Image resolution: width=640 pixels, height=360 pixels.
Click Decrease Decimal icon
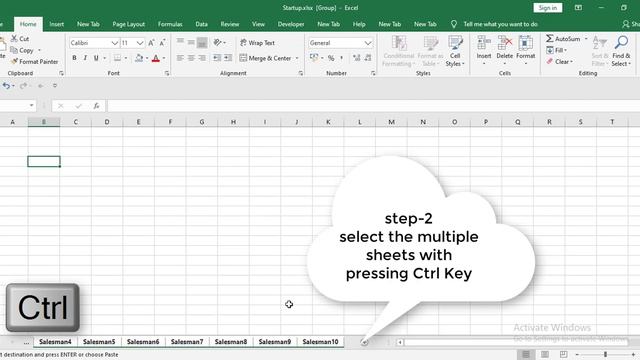[x=368, y=58]
